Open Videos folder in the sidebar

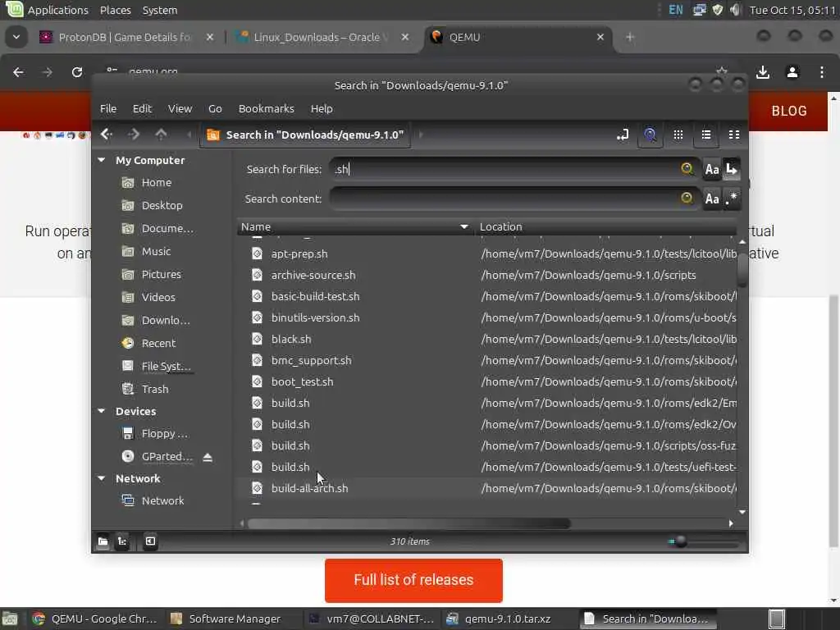[158, 297]
